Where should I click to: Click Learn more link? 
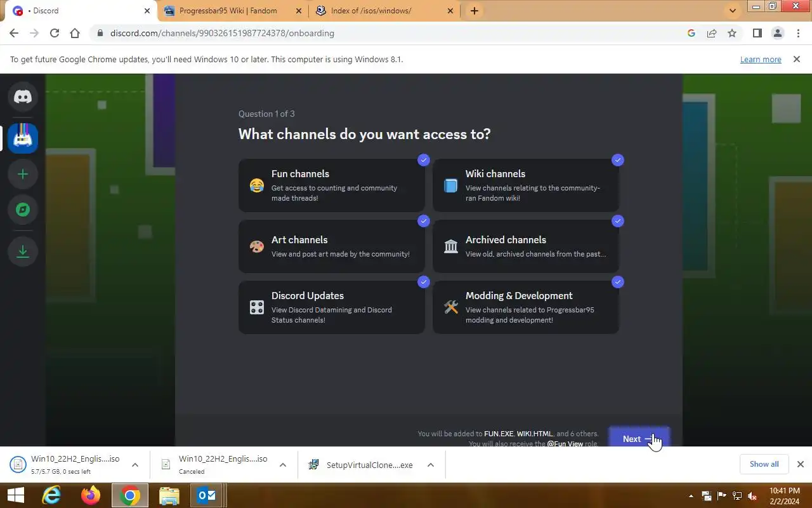tap(761, 59)
